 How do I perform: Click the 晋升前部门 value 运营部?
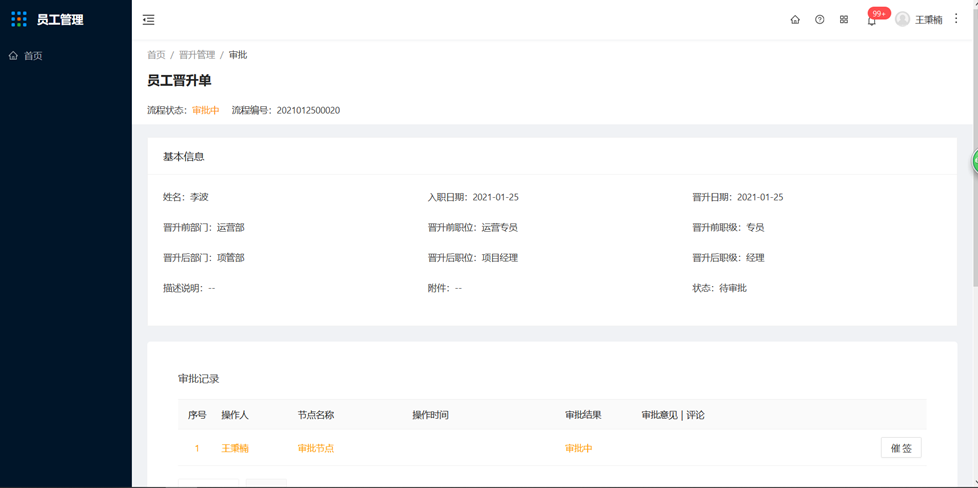tap(231, 228)
